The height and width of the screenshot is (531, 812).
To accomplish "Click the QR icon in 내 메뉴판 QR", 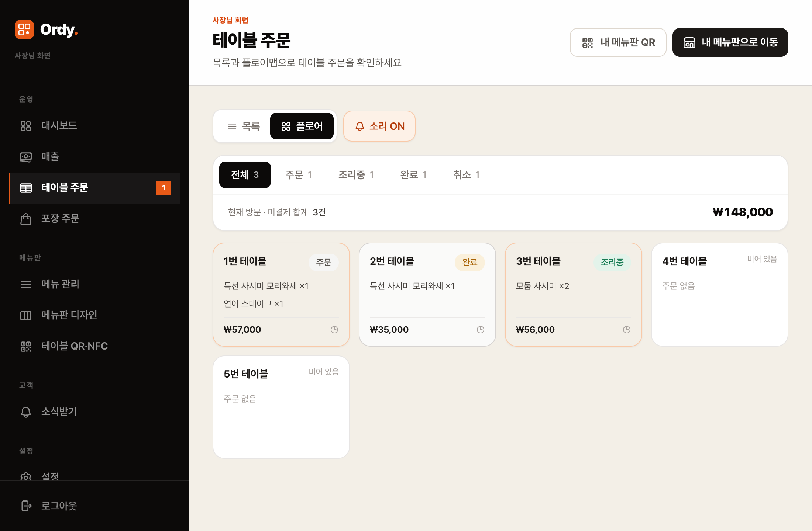I will 588,42.
